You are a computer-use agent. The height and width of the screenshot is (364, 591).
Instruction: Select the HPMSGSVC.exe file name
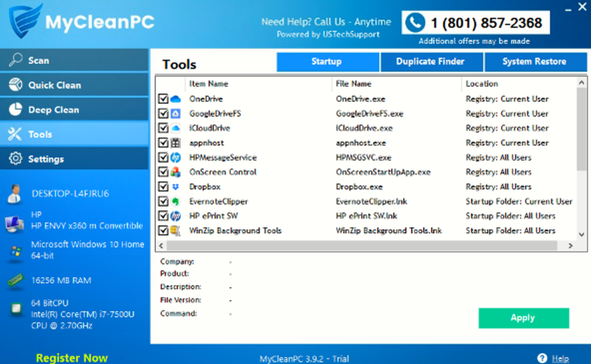coord(363,158)
